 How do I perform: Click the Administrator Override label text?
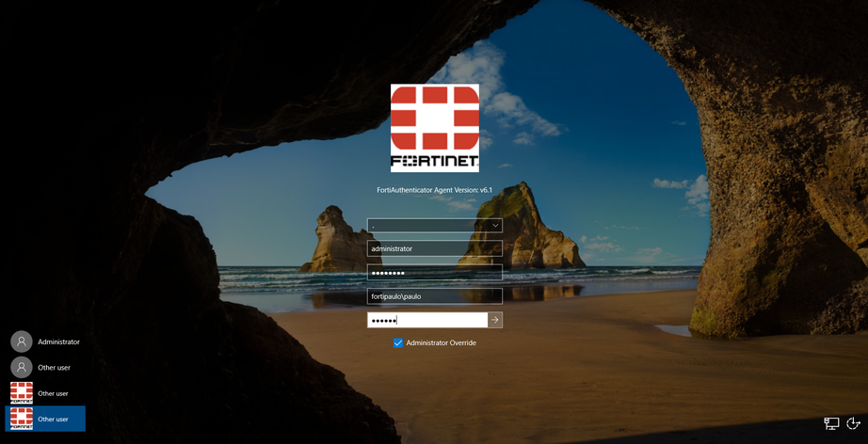(x=442, y=342)
